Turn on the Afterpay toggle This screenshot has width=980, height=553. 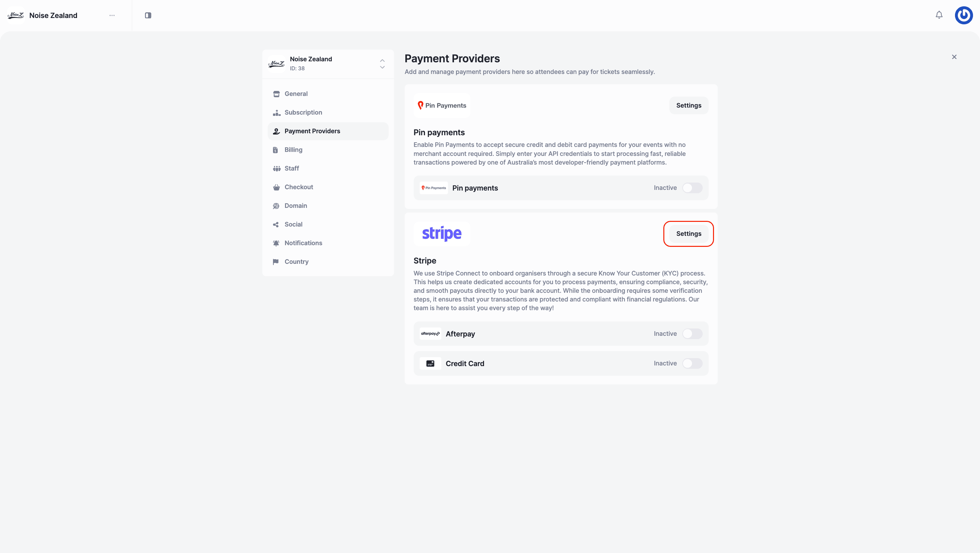pos(692,333)
